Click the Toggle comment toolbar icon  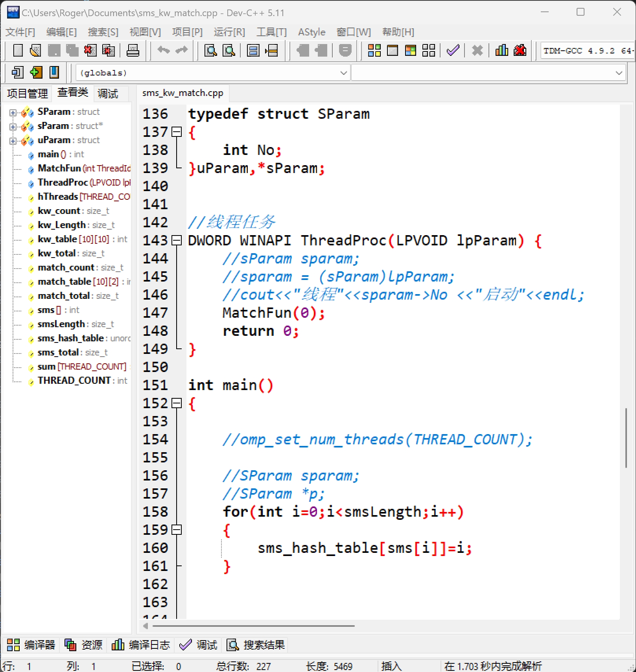click(x=345, y=50)
